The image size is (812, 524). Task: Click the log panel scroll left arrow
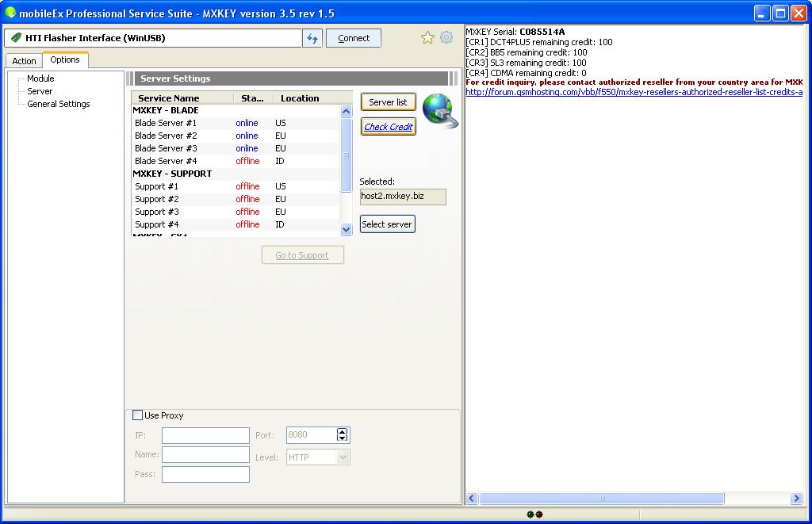coord(471,499)
